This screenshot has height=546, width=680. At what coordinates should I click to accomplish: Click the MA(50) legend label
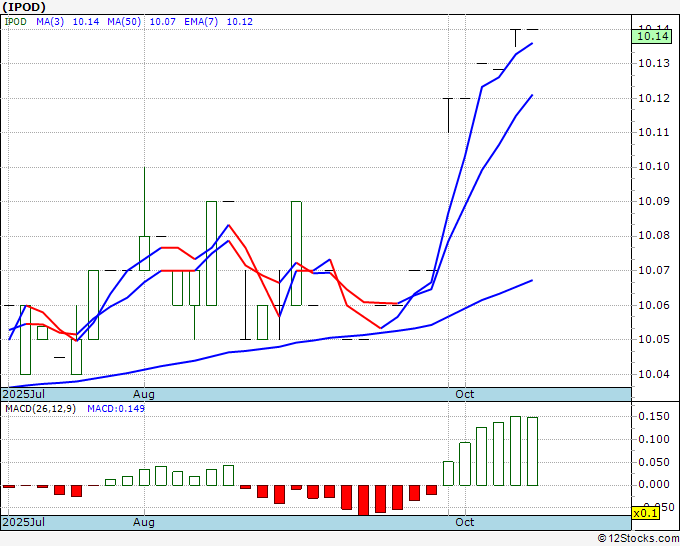coord(124,22)
